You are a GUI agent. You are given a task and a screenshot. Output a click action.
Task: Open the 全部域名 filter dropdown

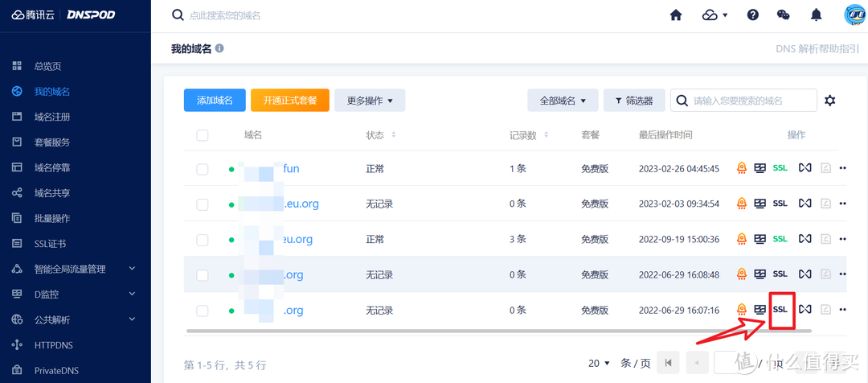pos(563,101)
